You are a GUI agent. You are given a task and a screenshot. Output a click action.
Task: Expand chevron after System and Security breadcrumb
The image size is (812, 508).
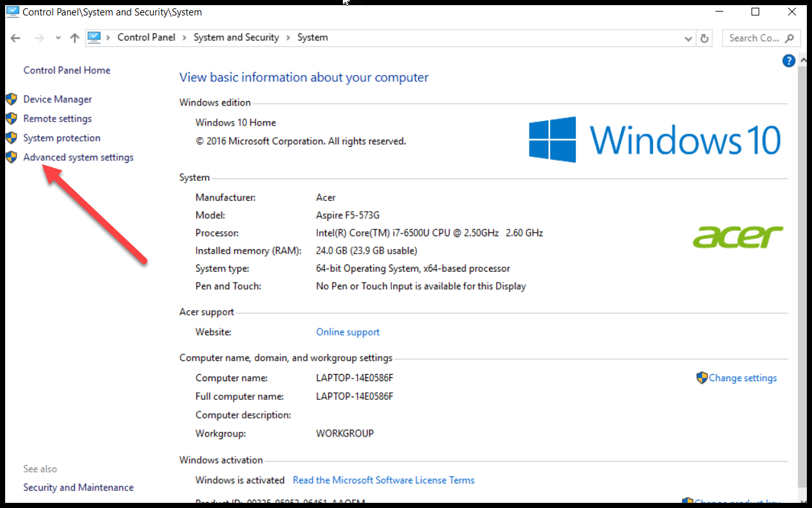tap(288, 37)
